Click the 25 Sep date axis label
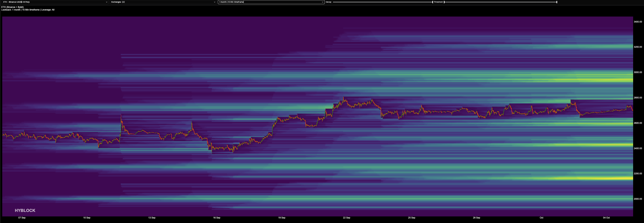Viewport: 644px width, 223px height. 412,218
